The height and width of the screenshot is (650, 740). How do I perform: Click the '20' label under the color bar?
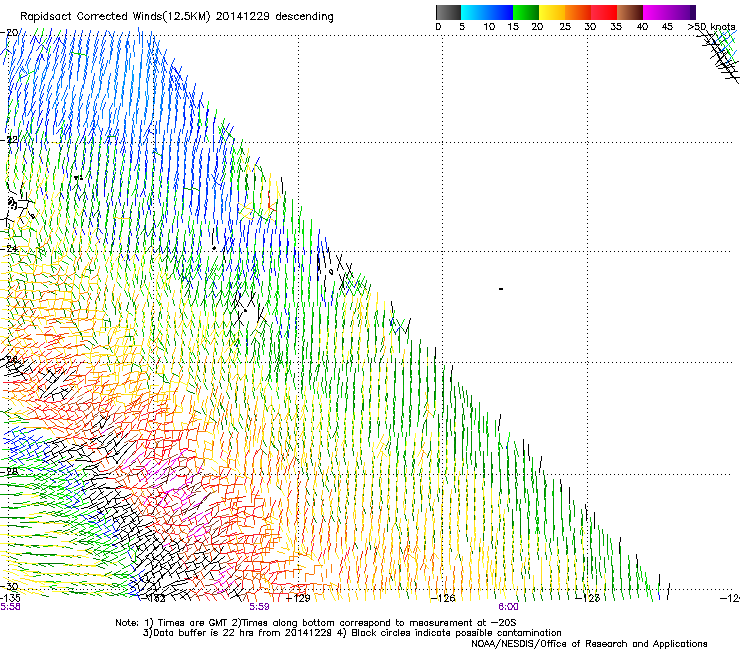(x=537, y=26)
